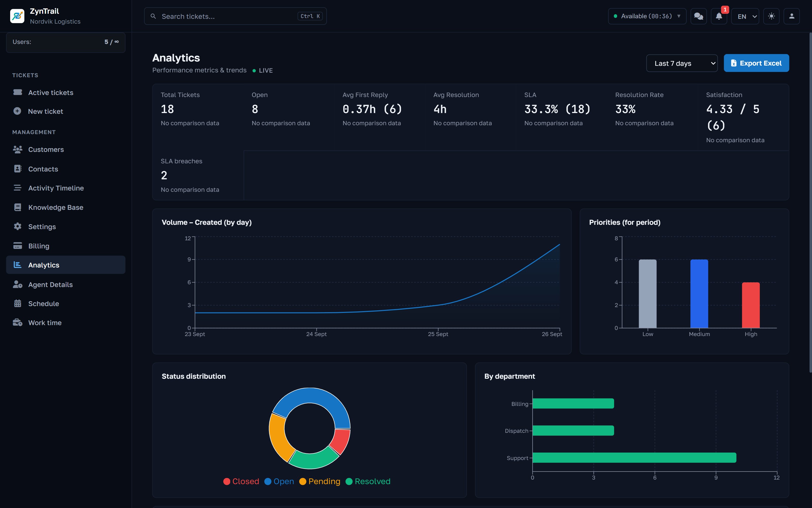Click the Dispatch department bar
The width and height of the screenshot is (812, 508).
[x=573, y=430]
